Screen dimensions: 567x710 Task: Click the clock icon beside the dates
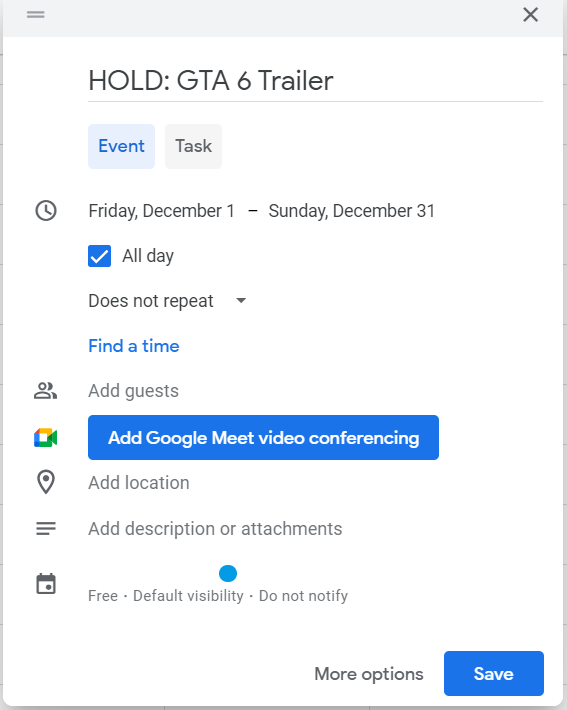coord(46,211)
